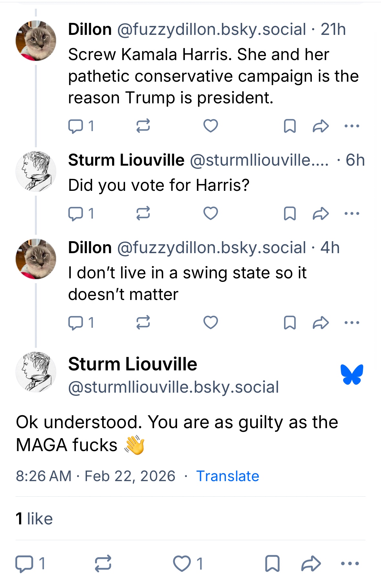Open Dillon's cat avatar on the first post

tap(36, 41)
